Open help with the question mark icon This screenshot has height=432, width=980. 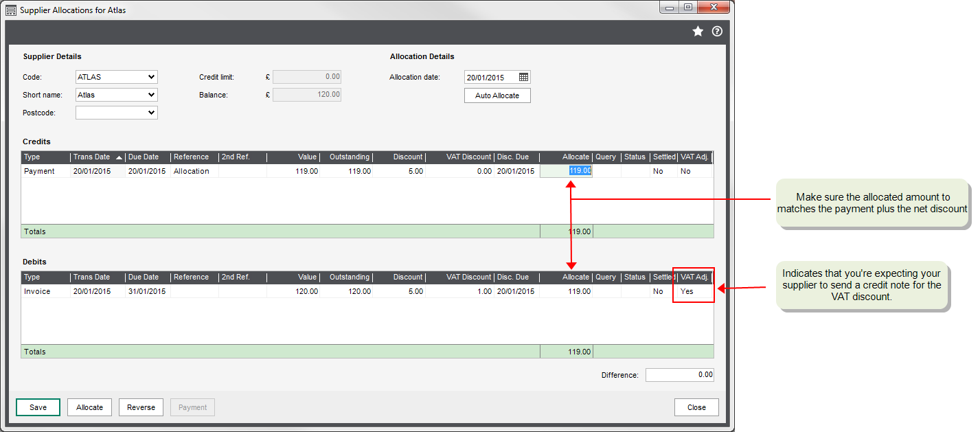click(717, 32)
